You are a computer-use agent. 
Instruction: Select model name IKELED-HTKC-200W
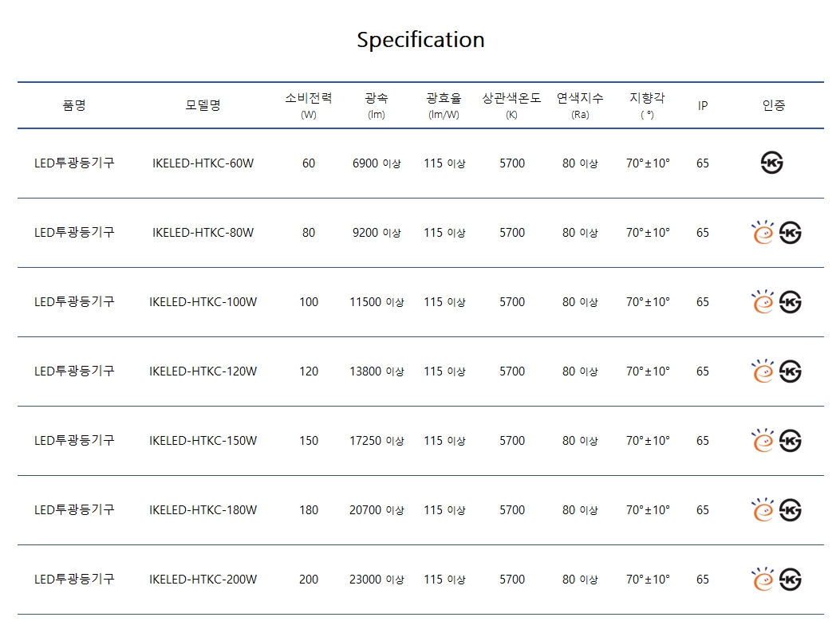click(x=203, y=580)
